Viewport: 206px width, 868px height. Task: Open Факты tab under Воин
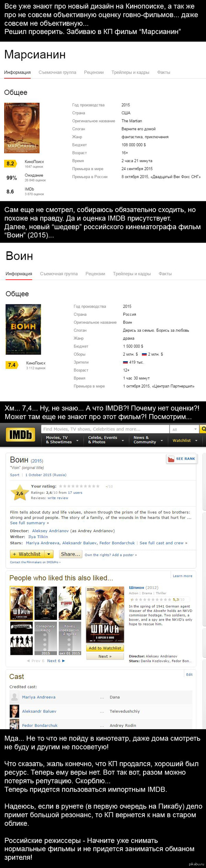[x=165, y=274]
